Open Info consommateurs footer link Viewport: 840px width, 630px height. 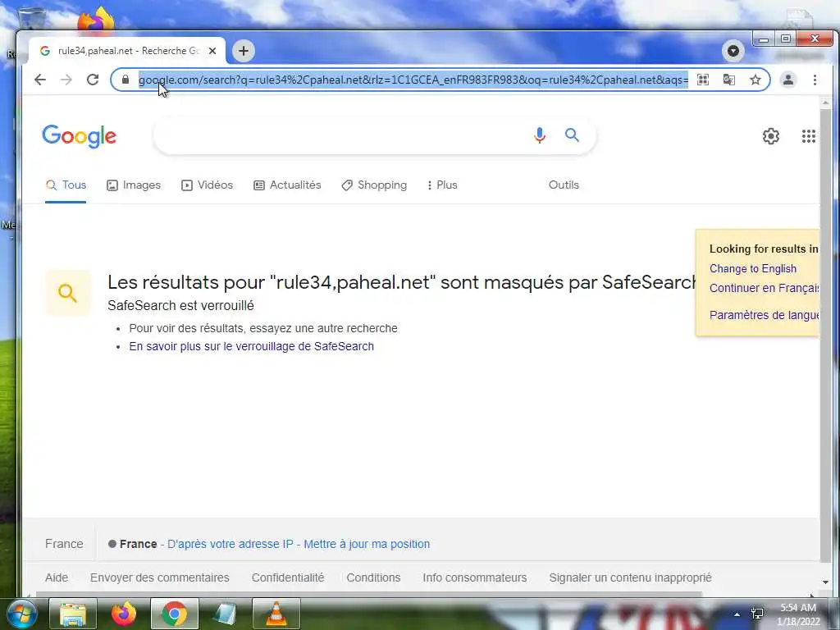tap(475, 577)
